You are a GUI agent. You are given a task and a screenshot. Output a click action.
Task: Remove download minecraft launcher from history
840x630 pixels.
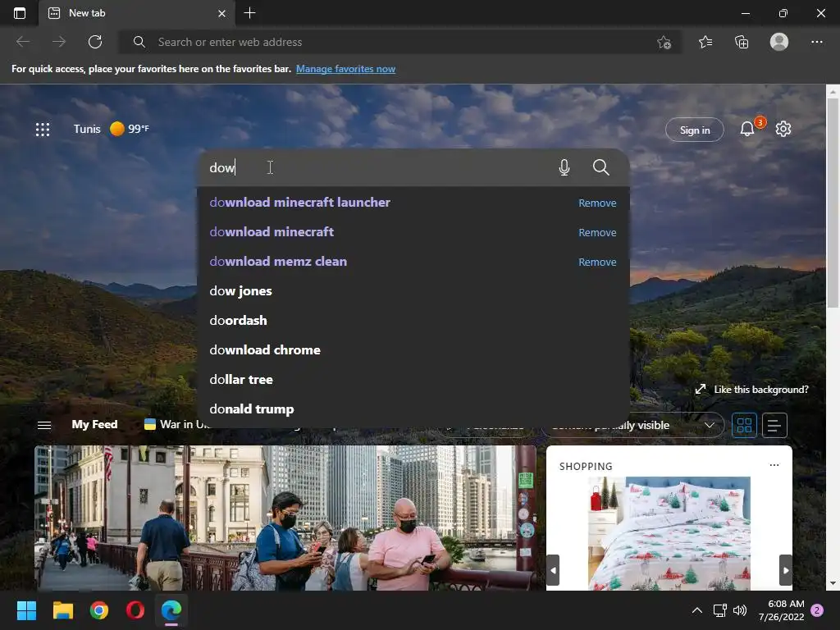(x=597, y=203)
